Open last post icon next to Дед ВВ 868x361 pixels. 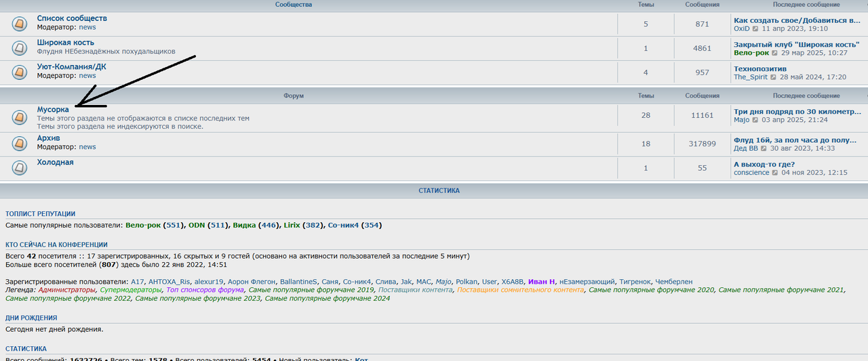[x=764, y=148]
